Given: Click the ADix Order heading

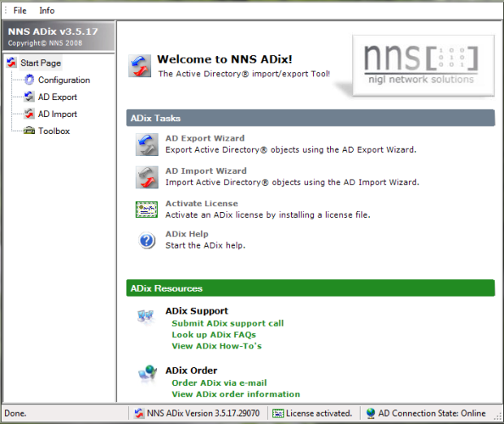Looking at the screenshot, I should [191, 370].
